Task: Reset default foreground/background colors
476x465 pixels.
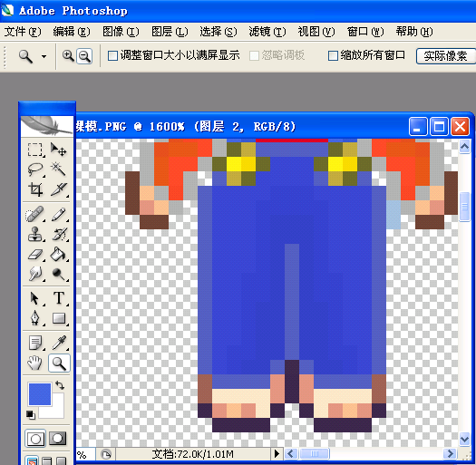Action: tap(31, 415)
